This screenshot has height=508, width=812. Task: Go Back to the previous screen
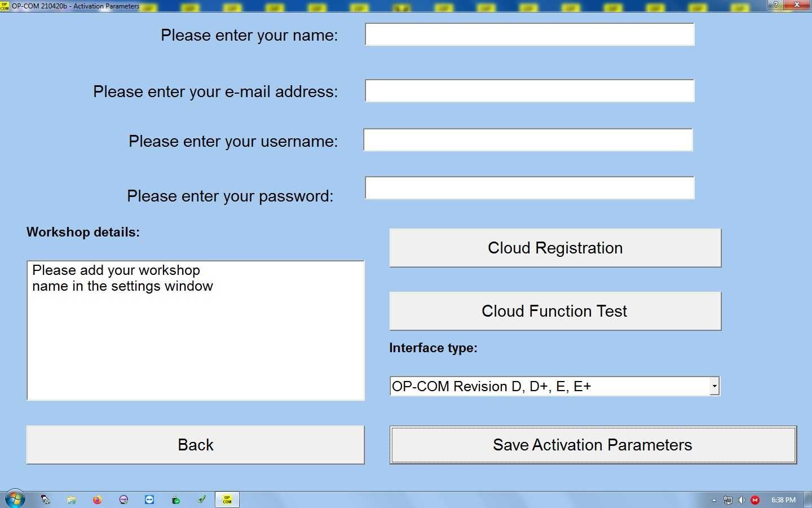(x=196, y=445)
